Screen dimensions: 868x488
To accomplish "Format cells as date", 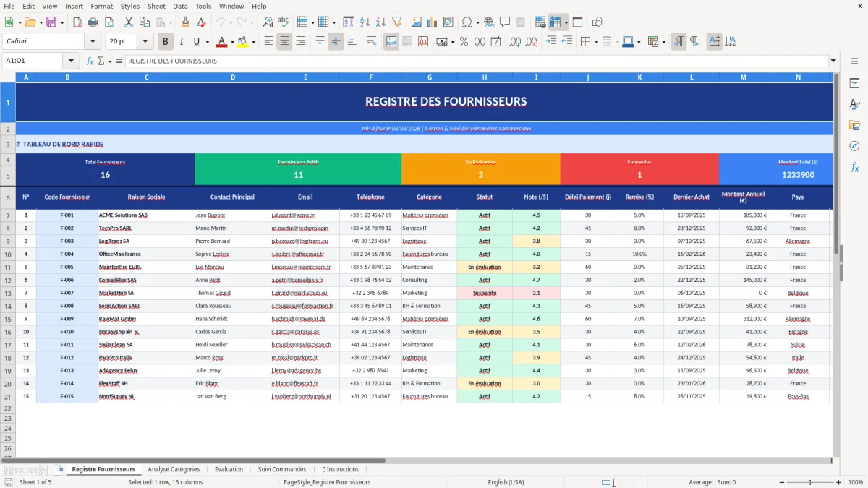I will [x=495, y=42].
